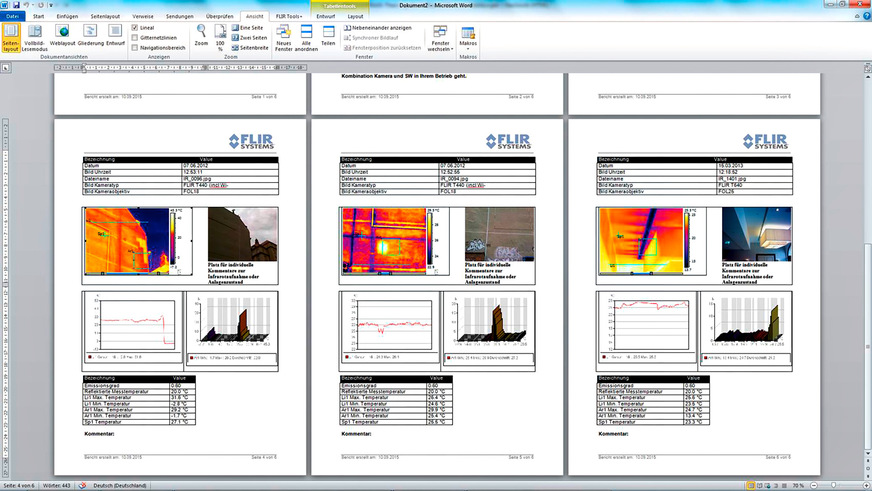Image resolution: width=872 pixels, height=491 pixels.
Task: Click the Seitenbreite zoom button
Action: click(250, 47)
